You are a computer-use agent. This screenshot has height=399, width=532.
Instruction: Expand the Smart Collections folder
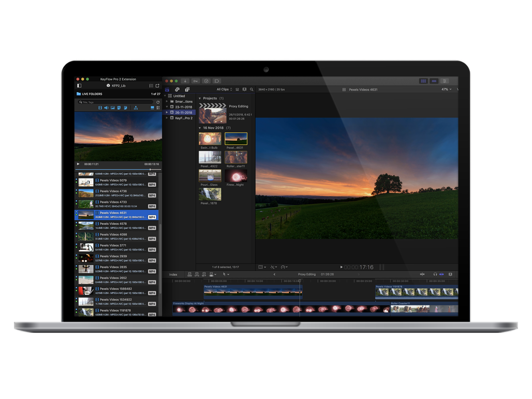[x=167, y=102]
